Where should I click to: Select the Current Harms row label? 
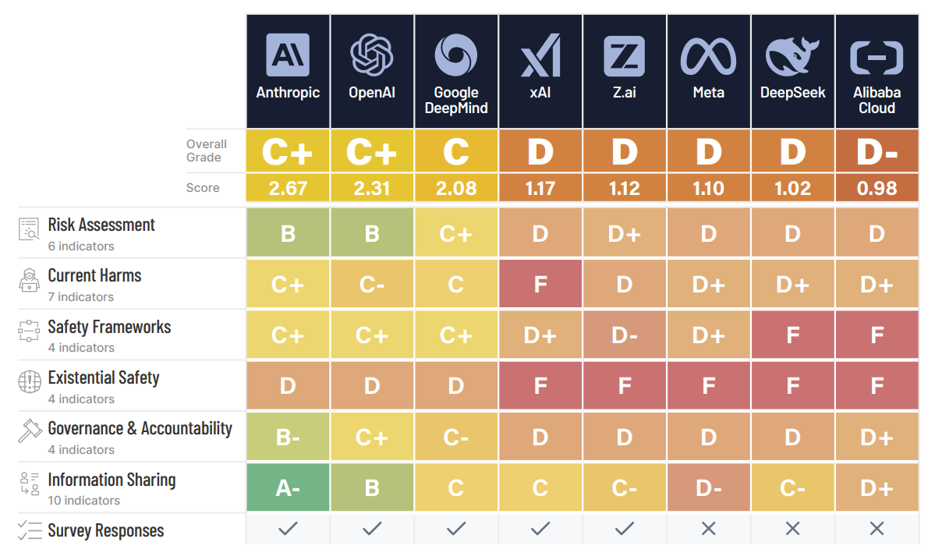pos(94,275)
